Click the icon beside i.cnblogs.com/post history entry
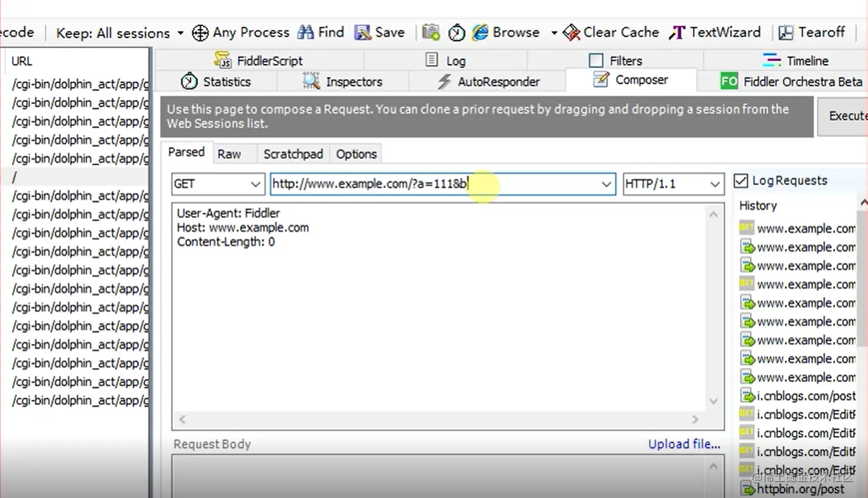868x498 pixels. point(747,396)
